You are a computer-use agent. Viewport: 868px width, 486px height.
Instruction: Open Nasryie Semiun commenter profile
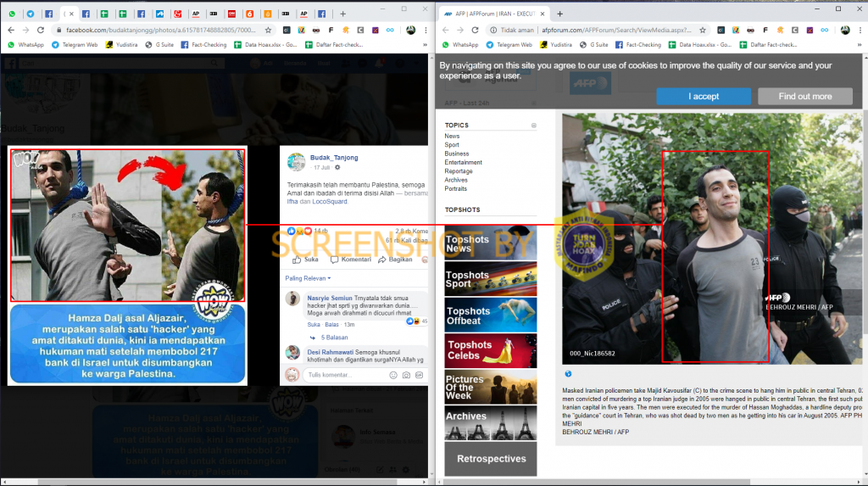pos(330,299)
